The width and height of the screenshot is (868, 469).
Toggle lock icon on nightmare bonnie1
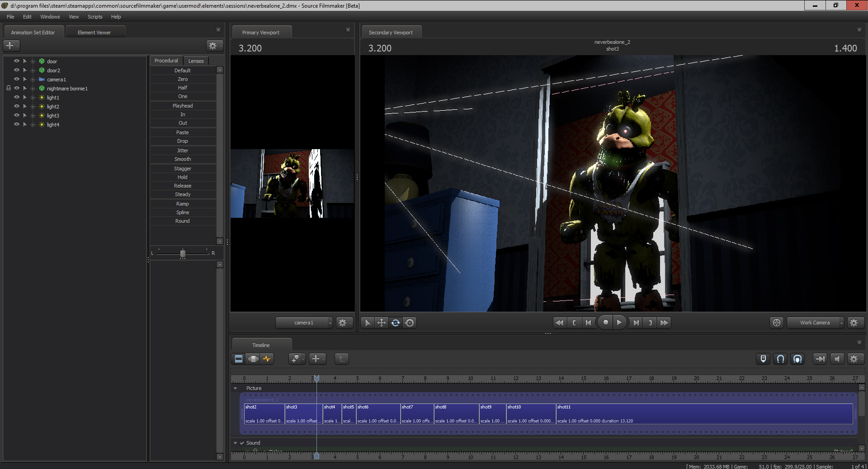9,88
